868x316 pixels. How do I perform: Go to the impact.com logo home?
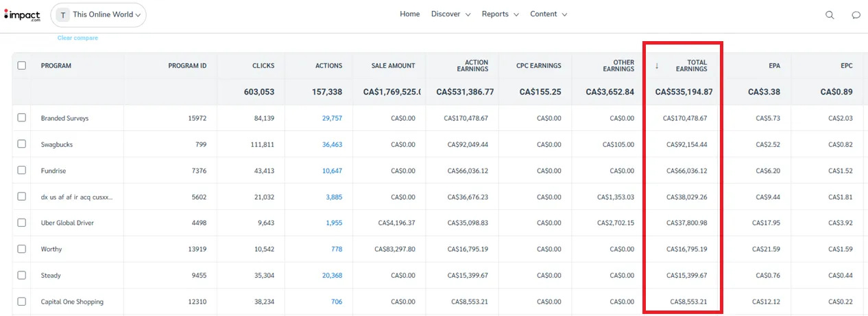pyautogui.click(x=21, y=15)
